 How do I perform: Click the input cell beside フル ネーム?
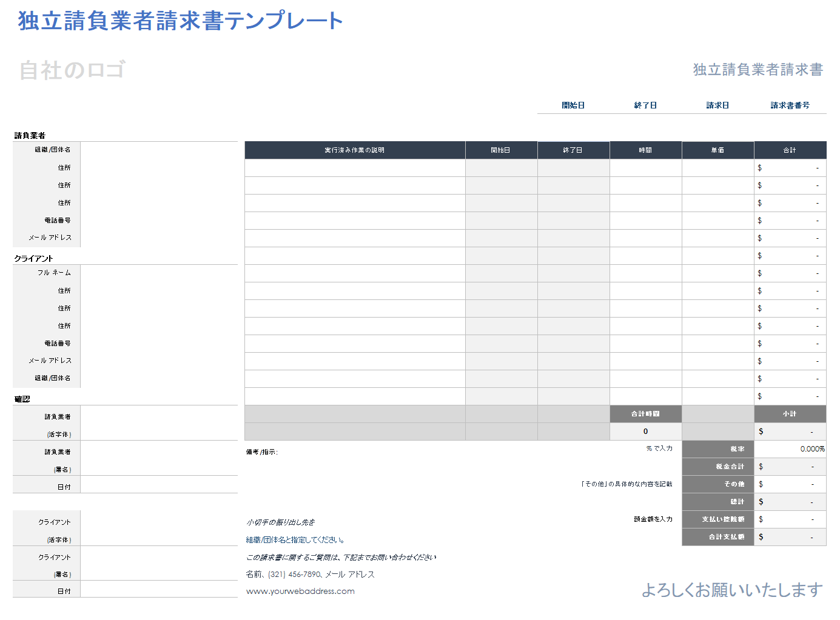(159, 273)
